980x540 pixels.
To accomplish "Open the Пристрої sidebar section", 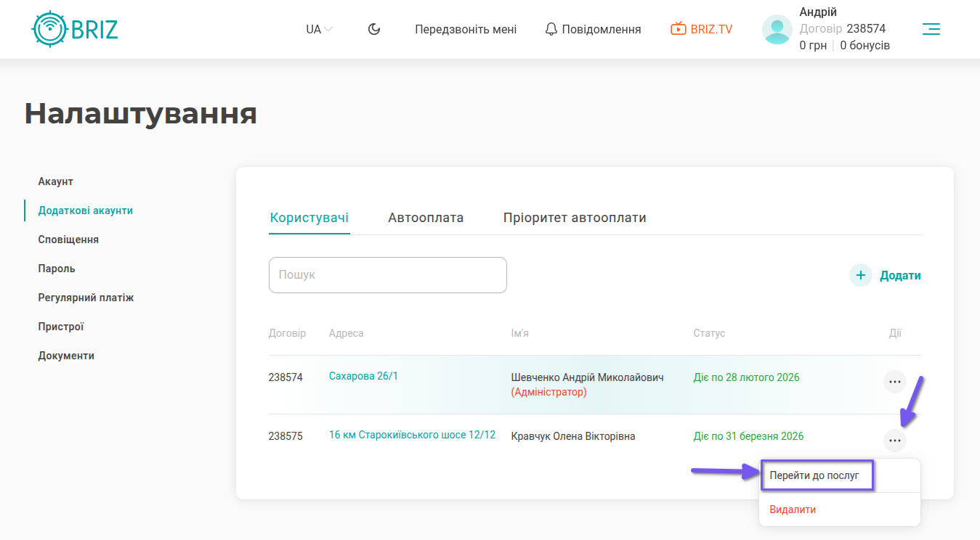I will coord(61,327).
